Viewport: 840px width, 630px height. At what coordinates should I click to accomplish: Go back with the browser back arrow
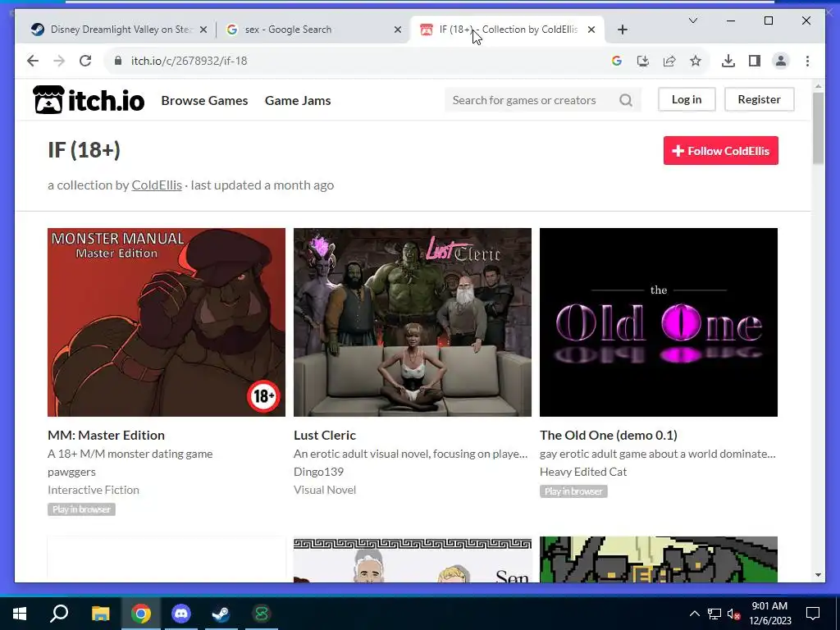click(33, 61)
